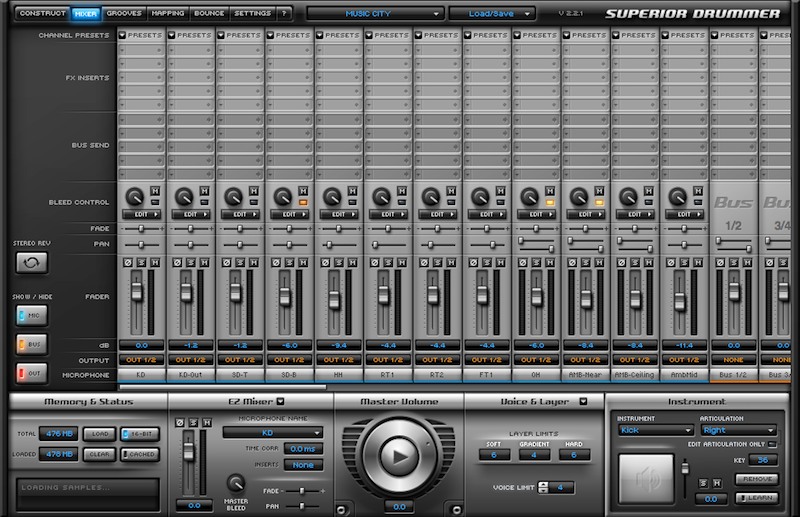800x517 pixels.
Task: Mute the AMB-Near channel
Action: click(x=599, y=263)
